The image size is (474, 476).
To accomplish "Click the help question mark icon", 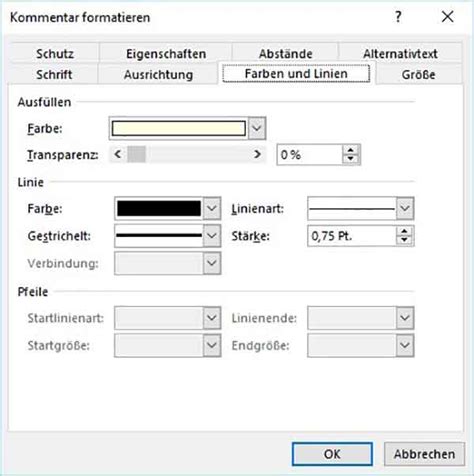I will click(x=398, y=16).
